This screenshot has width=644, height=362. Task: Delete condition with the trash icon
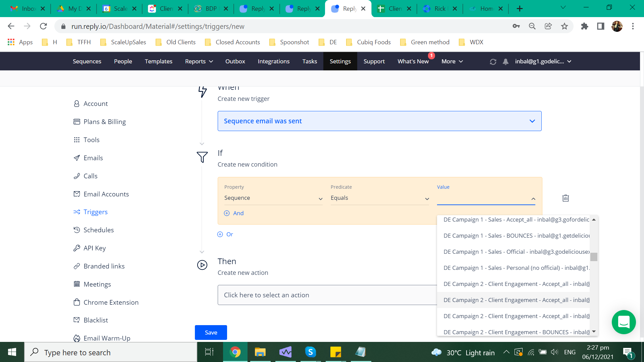point(566,198)
